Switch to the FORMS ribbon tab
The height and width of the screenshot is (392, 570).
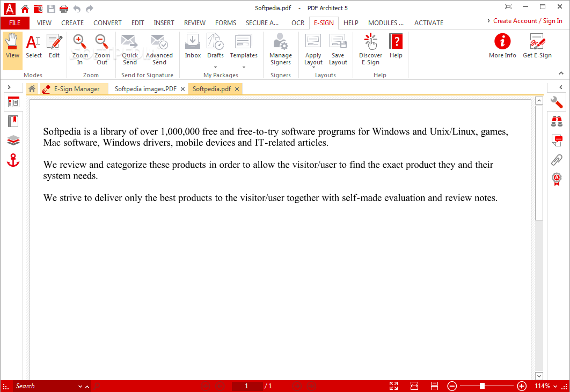225,23
